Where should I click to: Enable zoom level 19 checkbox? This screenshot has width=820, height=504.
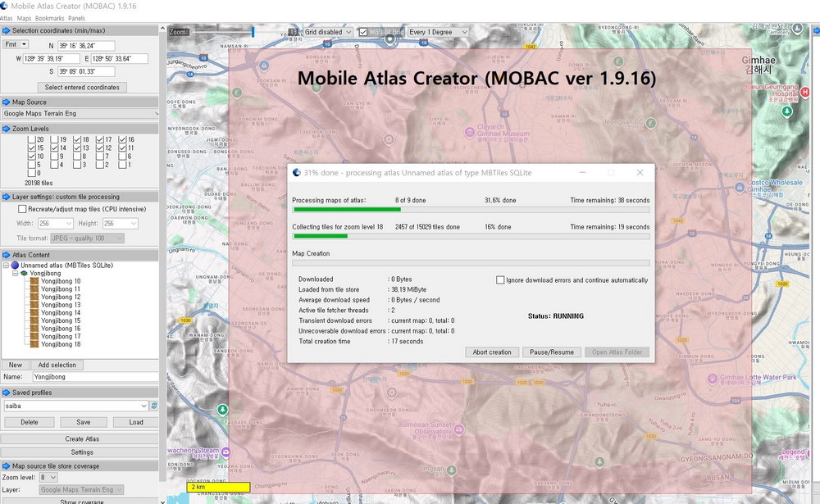(54, 139)
